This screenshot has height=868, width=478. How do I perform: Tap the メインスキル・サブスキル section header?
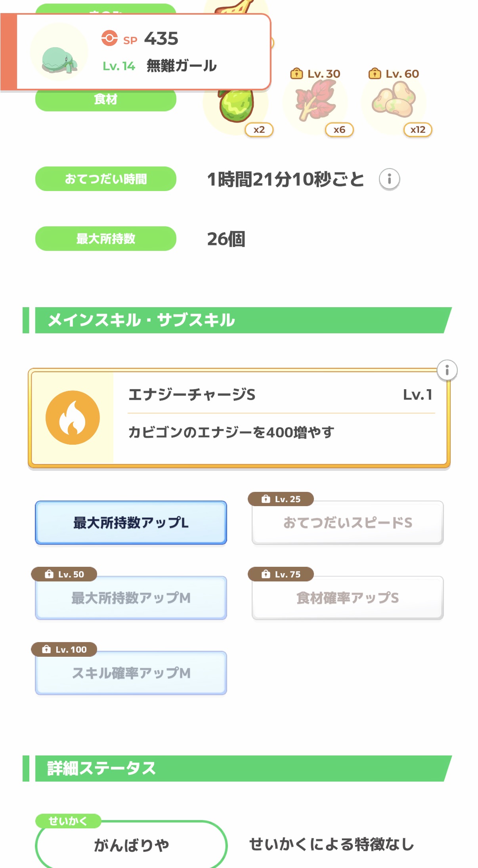[238, 320]
